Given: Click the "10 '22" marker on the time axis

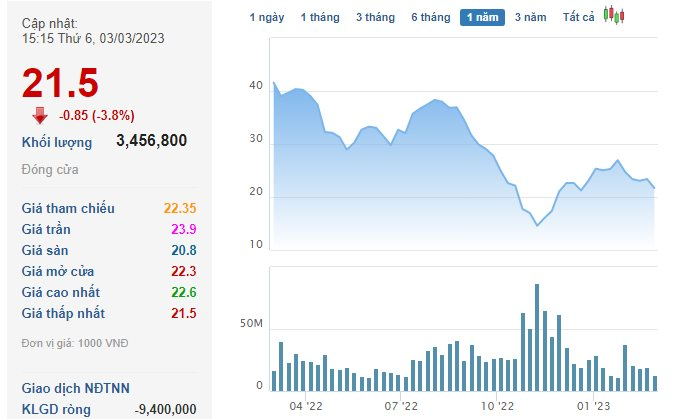Looking at the screenshot, I should 497,405.
